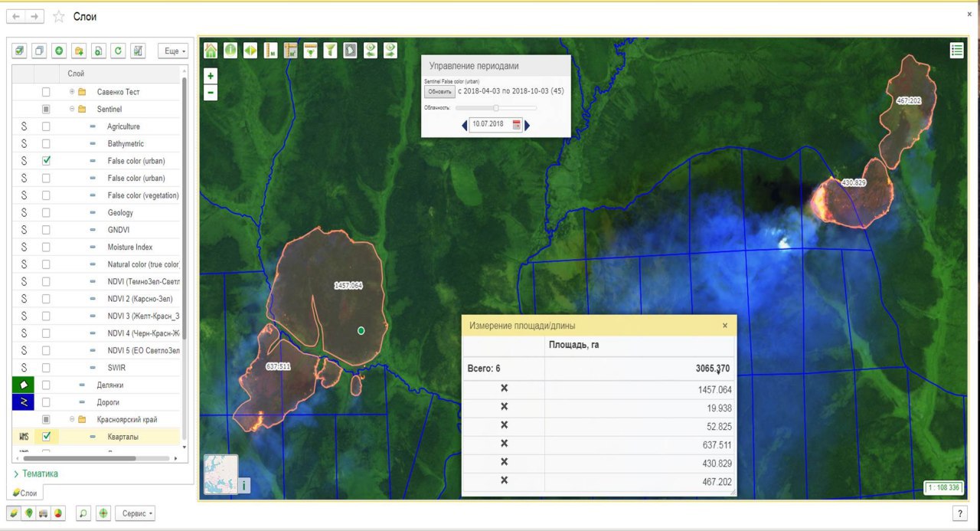This screenshot has height=531, width=980.
Task: Click the home extent map icon
Action: 211,51
